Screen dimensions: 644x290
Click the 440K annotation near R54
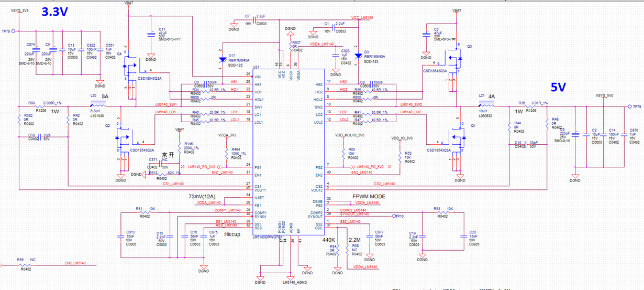328,239
